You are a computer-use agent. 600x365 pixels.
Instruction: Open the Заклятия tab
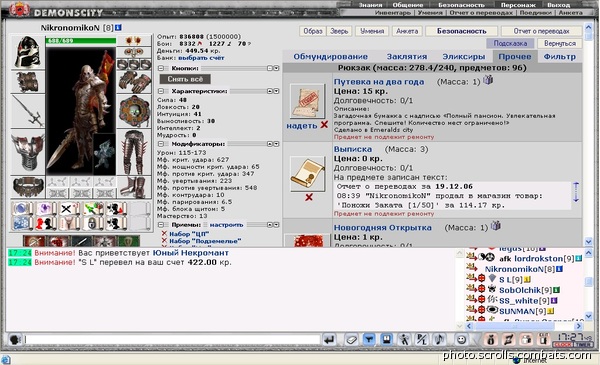coord(407,57)
